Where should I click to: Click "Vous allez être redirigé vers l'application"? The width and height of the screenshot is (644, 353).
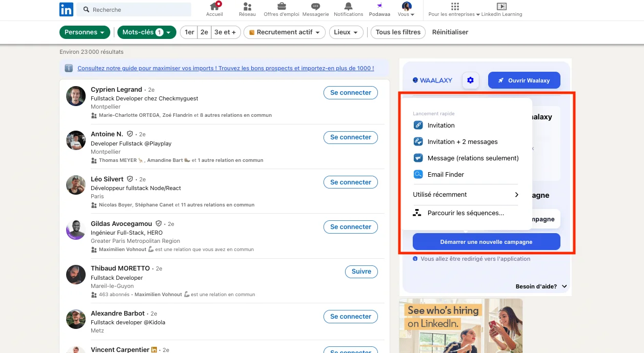pyautogui.click(x=475, y=259)
